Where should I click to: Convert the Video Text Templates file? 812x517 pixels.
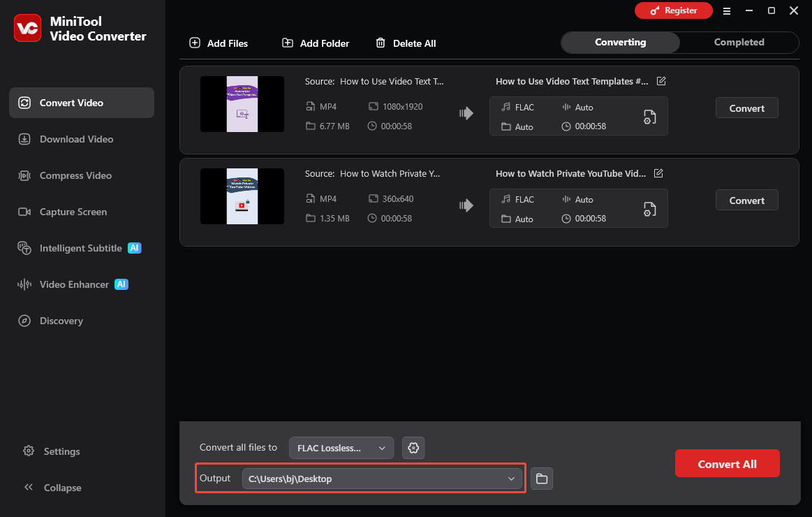point(747,108)
